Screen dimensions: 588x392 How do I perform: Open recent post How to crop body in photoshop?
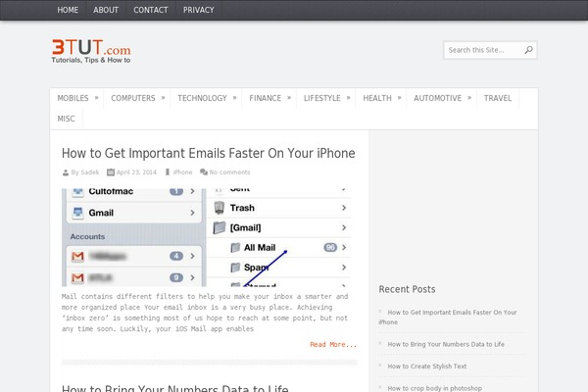pos(434,388)
